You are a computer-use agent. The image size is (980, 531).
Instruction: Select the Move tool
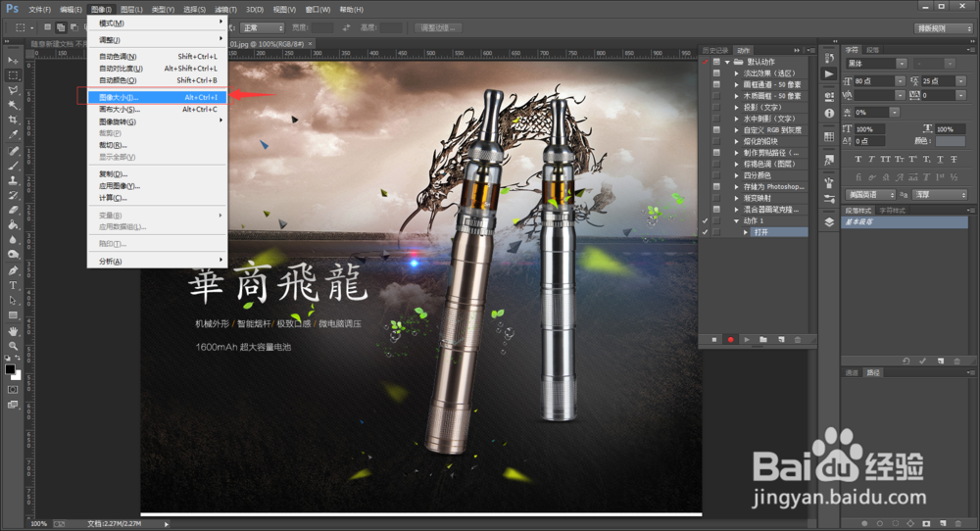tap(13, 60)
